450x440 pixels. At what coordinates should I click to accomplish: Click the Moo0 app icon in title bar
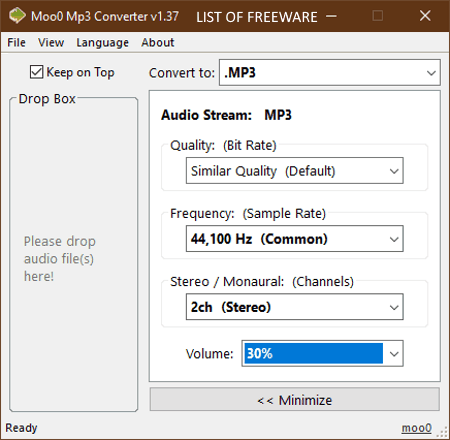[x=17, y=16]
